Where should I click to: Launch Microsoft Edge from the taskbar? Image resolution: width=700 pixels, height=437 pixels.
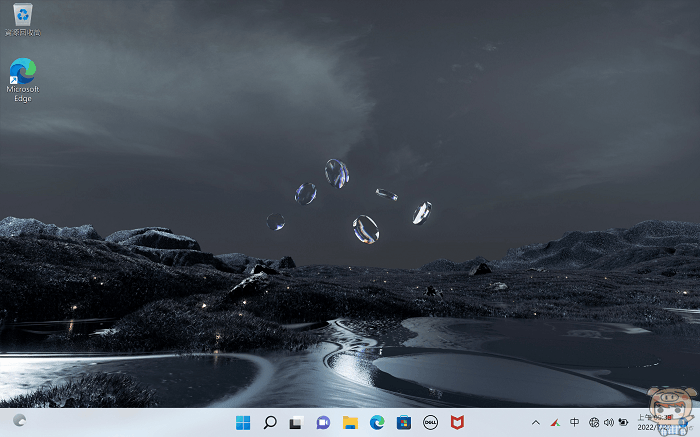coord(377,422)
